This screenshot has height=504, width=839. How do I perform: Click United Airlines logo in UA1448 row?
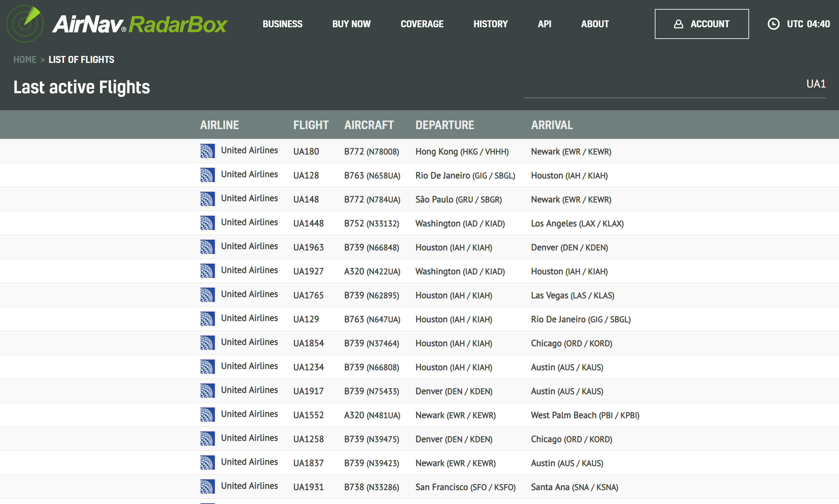coord(207,223)
